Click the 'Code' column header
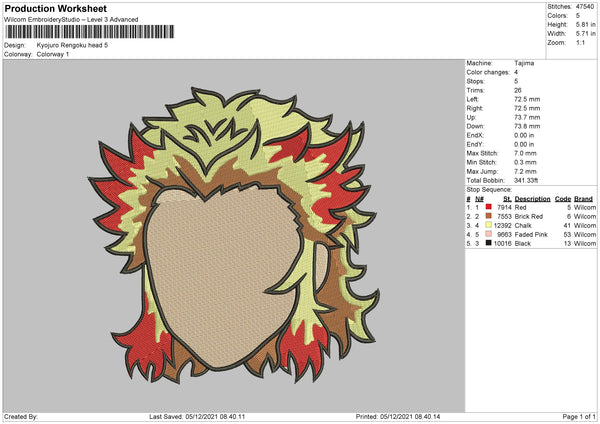 click(562, 199)
